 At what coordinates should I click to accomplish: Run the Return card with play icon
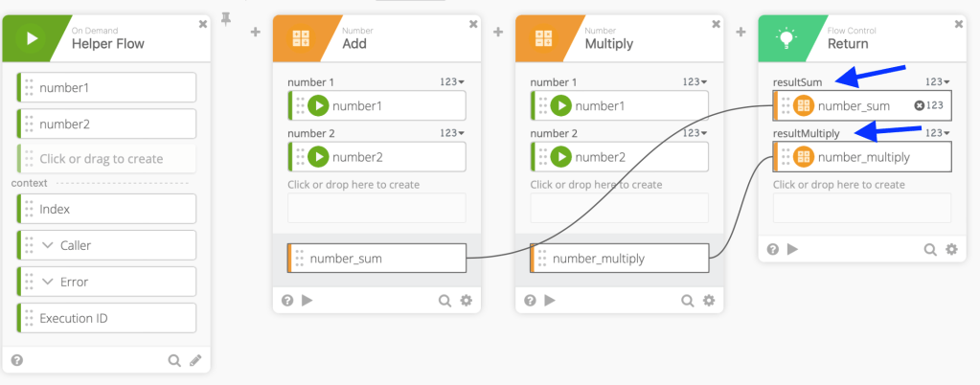(792, 249)
